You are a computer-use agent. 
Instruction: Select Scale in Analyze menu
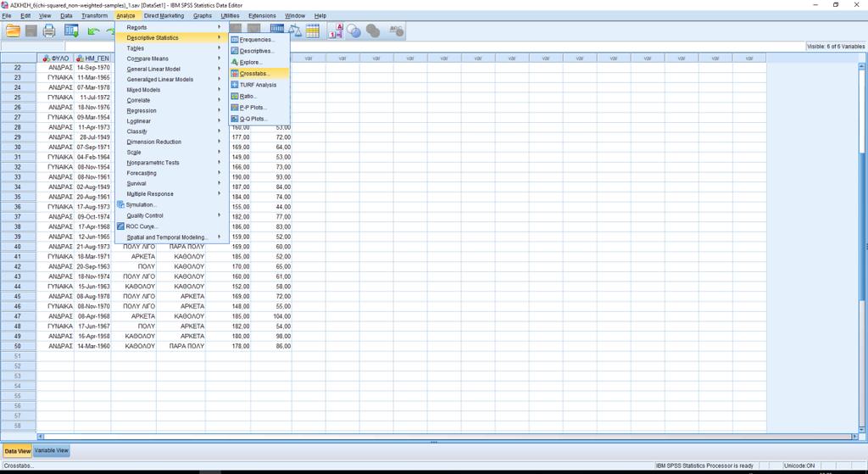171,153
